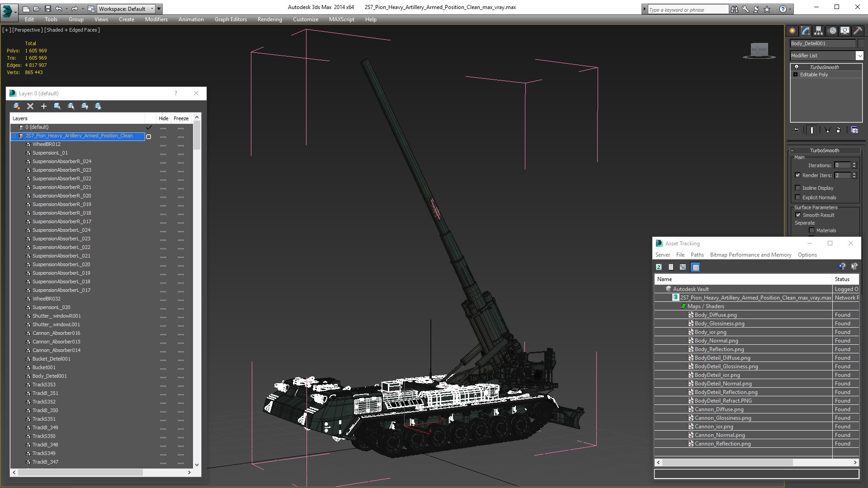
Task: Click the Project Folder icon in quick access toolbar
Action: (91, 9)
